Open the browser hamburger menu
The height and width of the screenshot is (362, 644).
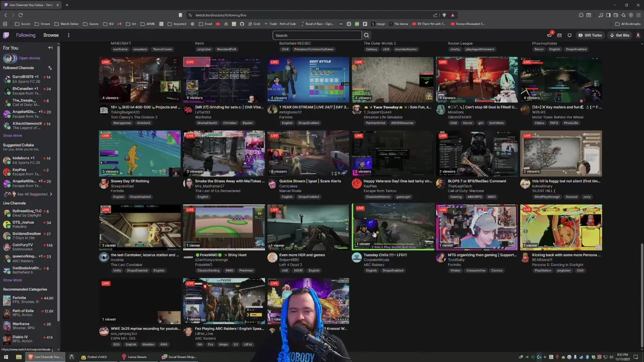[638, 15]
